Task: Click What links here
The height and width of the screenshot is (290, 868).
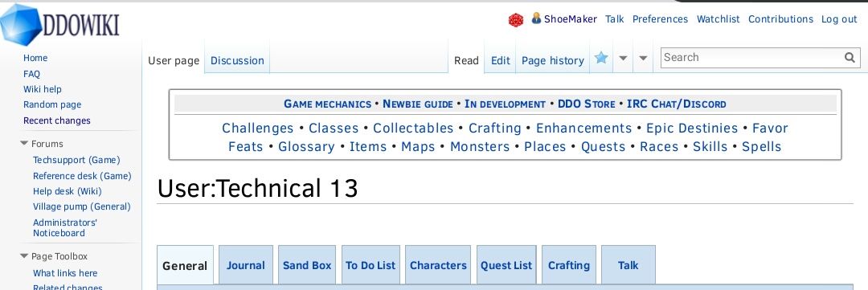Action: click(x=65, y=273)
